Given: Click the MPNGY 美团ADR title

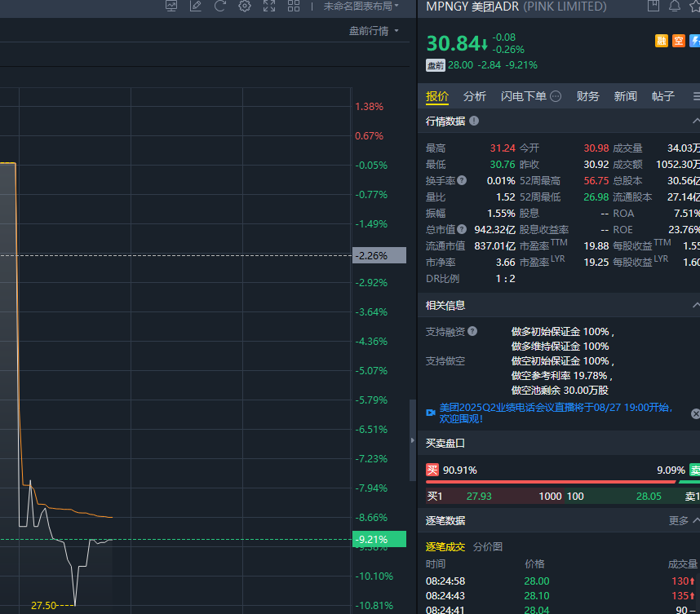Looking at the screenshot, I should click(x=472, y=7).
